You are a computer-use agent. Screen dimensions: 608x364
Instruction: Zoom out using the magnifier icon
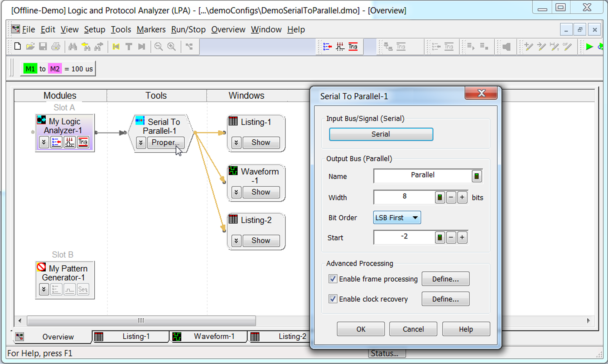coord(158,46)
